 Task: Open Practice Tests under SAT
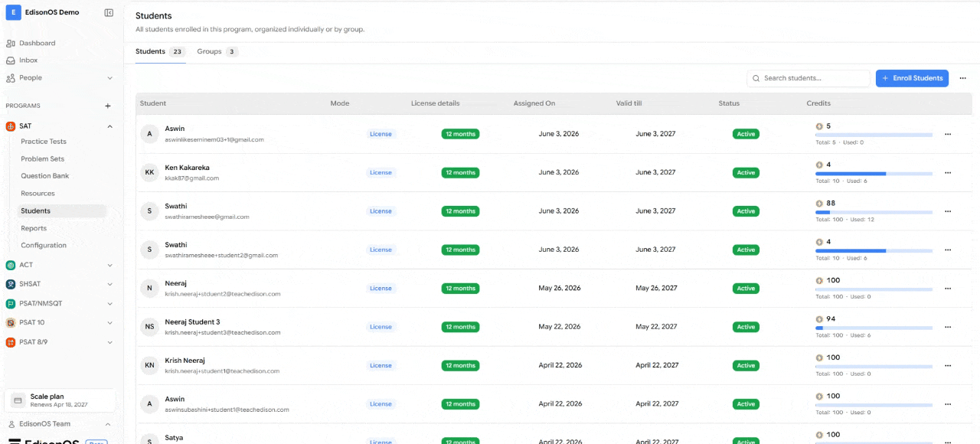click(x=44, y=142)
